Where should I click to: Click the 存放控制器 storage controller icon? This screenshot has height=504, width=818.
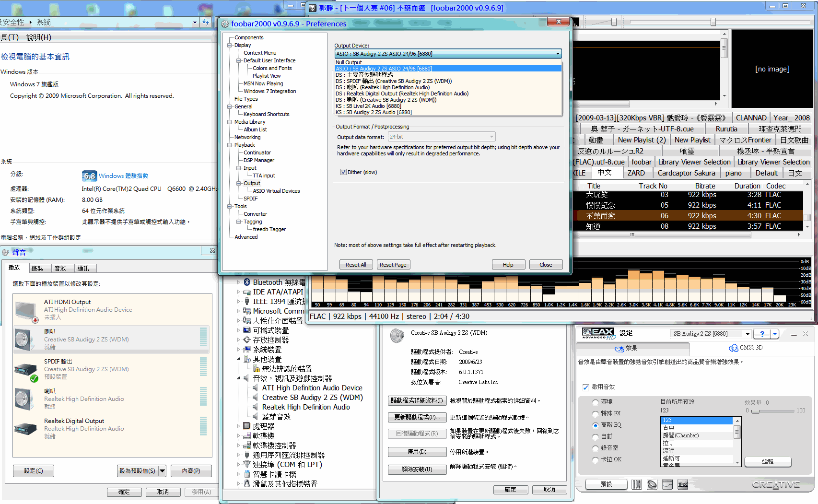pyautogui.click(x=247, y=340)
